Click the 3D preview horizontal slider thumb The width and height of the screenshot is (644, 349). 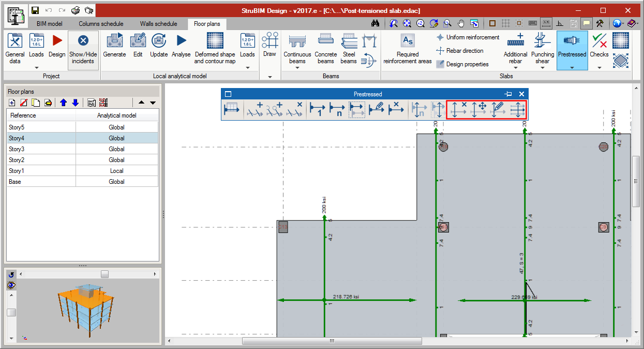(104, 274)
